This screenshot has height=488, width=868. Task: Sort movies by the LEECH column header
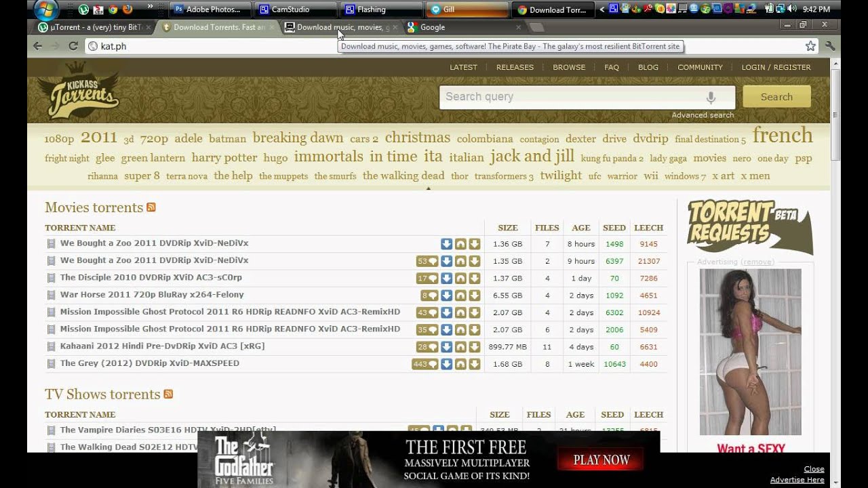648,228
